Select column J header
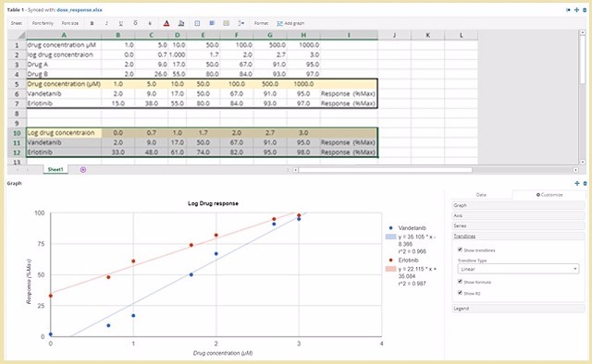The height and width of the screenshot is (364, 592). [394, 35]
